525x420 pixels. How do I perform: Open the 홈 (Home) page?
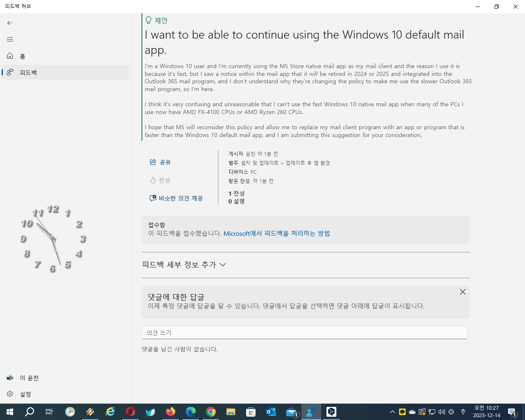pos(66,56)
